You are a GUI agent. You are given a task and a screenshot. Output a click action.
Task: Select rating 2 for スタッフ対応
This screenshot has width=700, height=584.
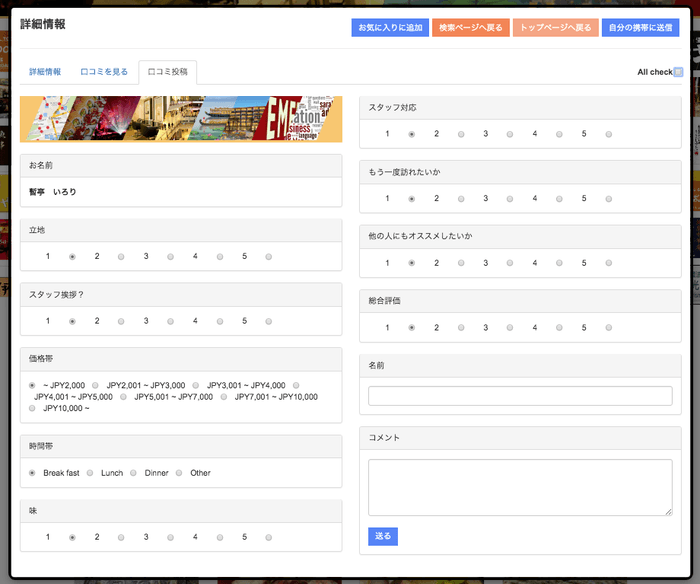(460, 134)
